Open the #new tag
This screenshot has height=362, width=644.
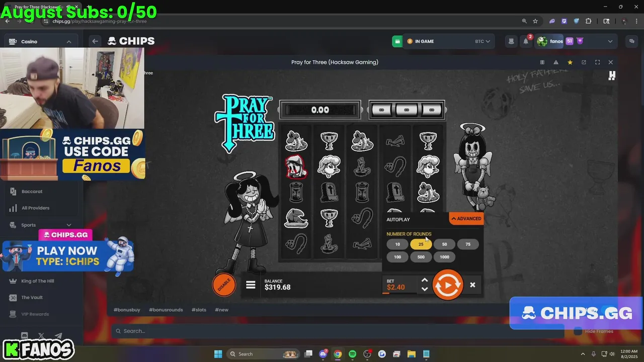[221, 310]
